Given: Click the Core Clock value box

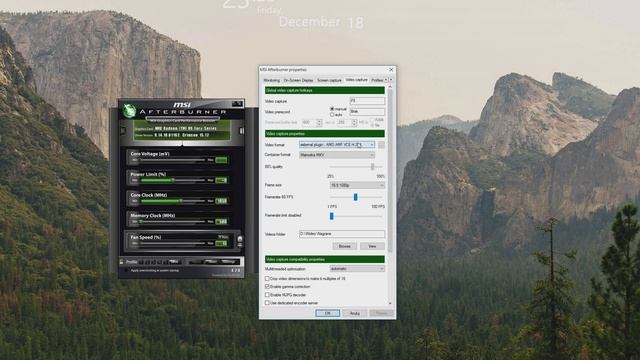Looking at the screenshot, I should pyautogui.click(x=221, y=201).
